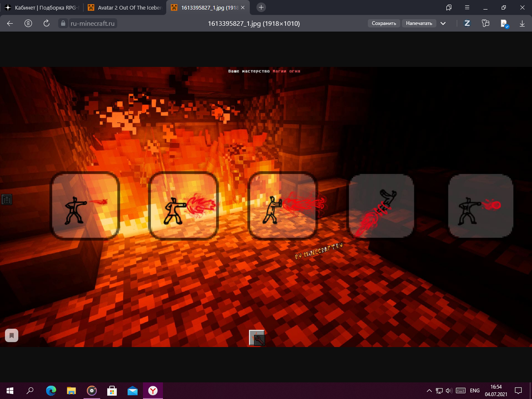Click the lock icon in the address bar
This screenshot has width=532, height=399.
pyautogui.click(x=63, y=23)
